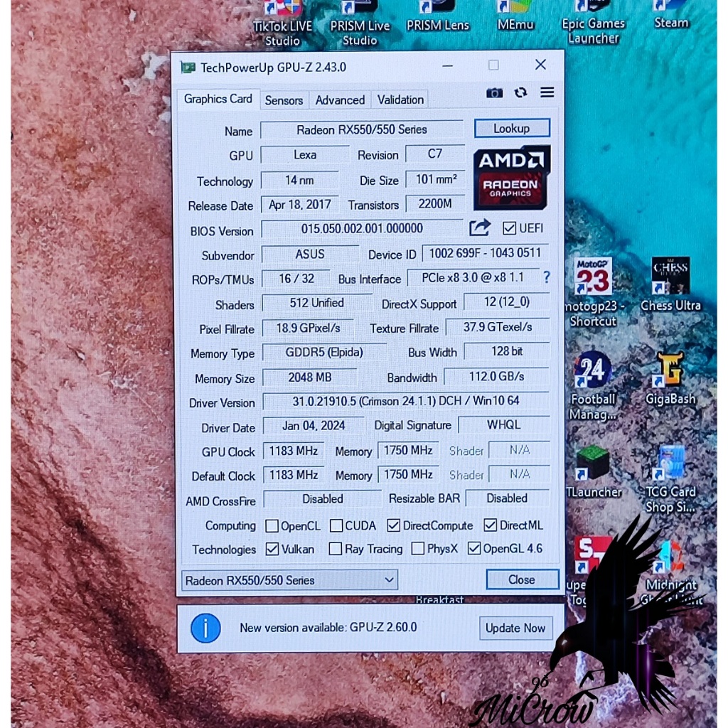Click the Device ID value 1002 699F - 1043 0511
The height and width of the screenshot is (728, 728).
coord(485,253)
